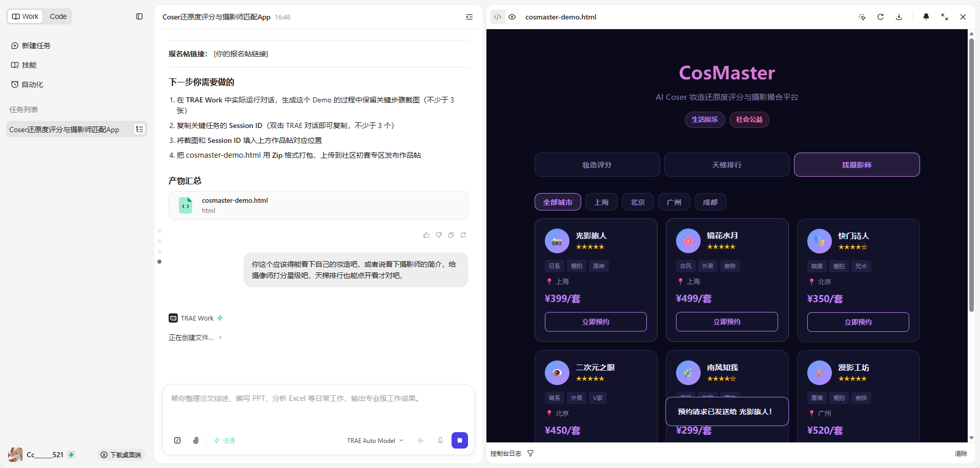Start voice waveform mode
The image size is (980, 468).
pos(421,440)
